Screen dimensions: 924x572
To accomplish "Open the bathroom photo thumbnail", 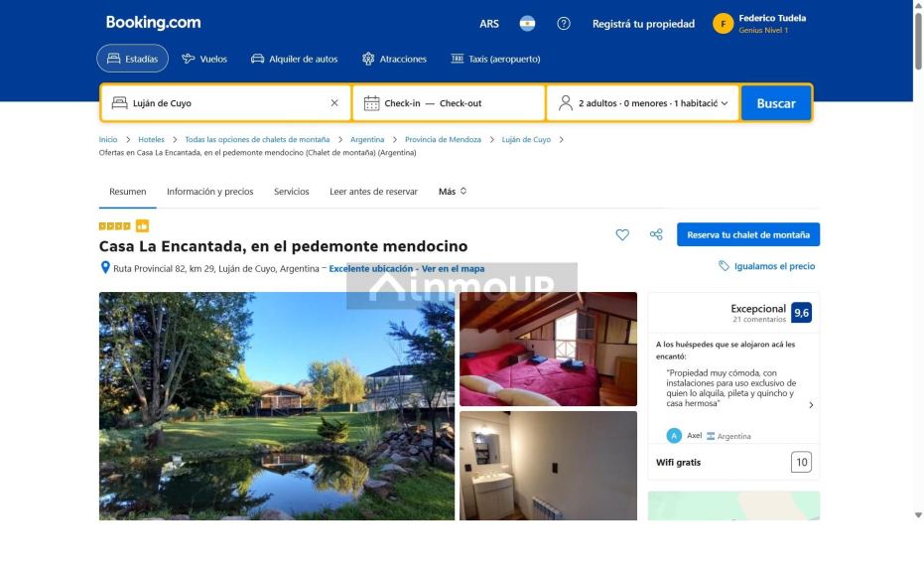I will point(548,466).
